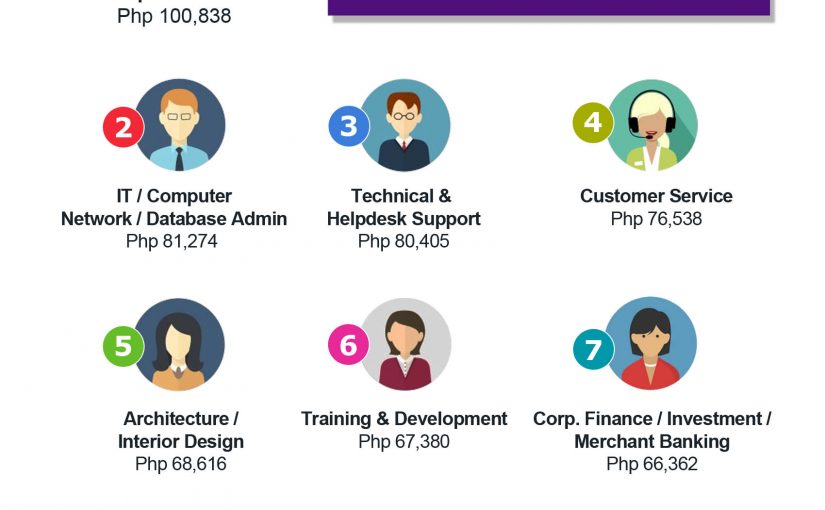Click the Corp. Finance avatar icon
The width and height of the screenshot is (825, 510).
tap(651, 343)
